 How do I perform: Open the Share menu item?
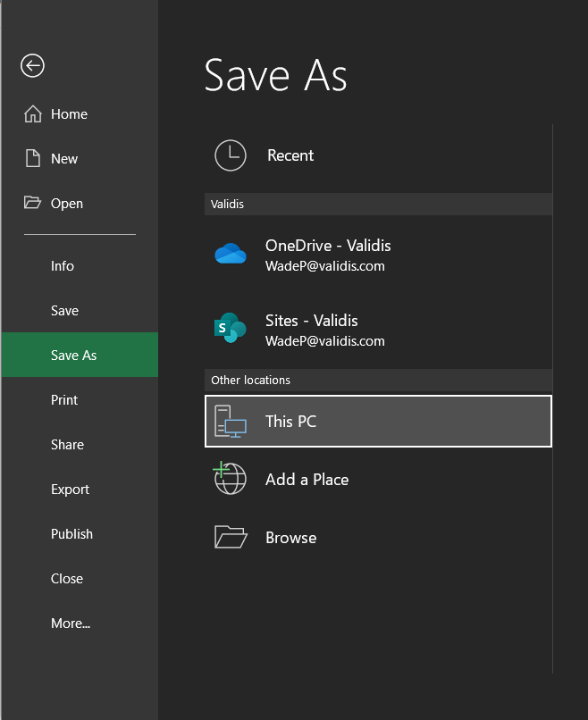tap(67, 444)
